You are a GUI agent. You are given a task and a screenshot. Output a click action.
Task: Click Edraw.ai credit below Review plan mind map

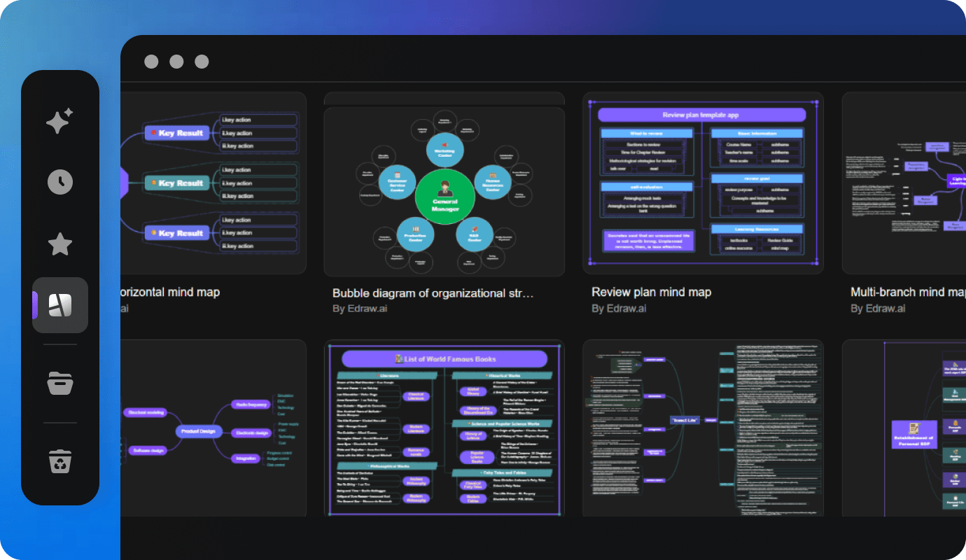pyautogui.click(x=619, y=308)
